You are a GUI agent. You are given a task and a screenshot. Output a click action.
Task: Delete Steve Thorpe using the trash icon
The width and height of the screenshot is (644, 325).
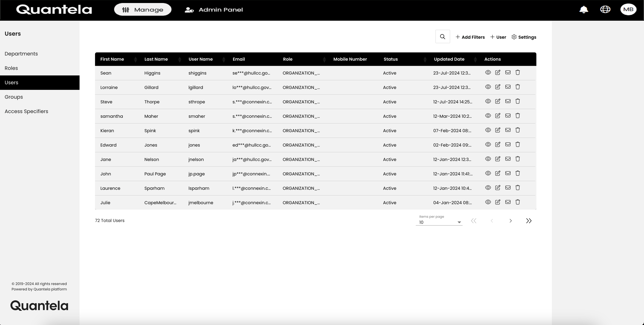(518, 101)
